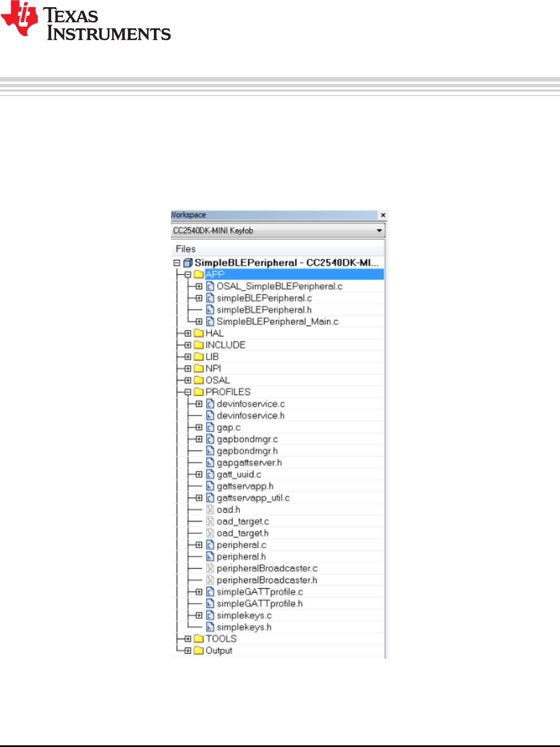The width and height of the screenshot is (560, 747).
Task: Open the CC2540DK-MINI Keyfob configuration dropdown
Action: tap(278, 230)
